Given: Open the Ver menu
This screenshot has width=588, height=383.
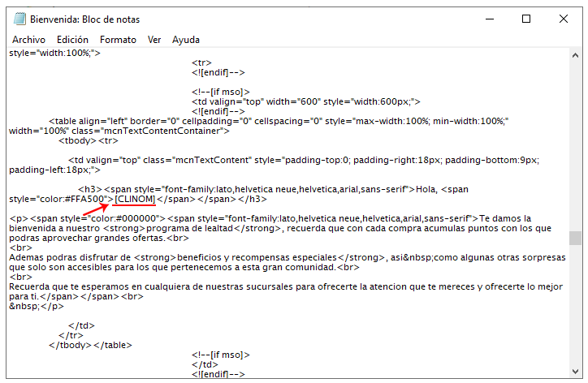Looking at the screenshot, I should [x=154, y=40].
